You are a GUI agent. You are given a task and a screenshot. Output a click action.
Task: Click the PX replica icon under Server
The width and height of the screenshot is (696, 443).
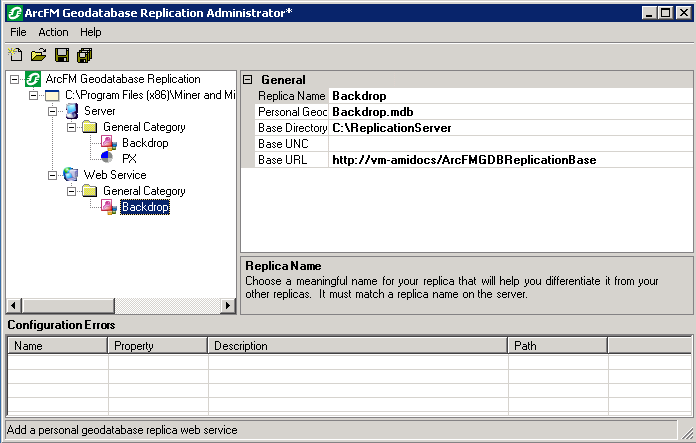coord(108,159)
